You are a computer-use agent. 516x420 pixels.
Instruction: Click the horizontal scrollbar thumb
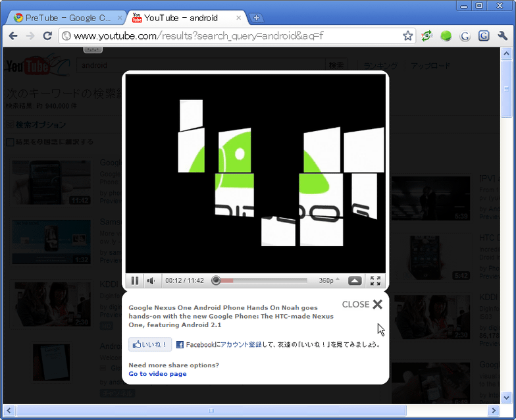tap(211, 411)
